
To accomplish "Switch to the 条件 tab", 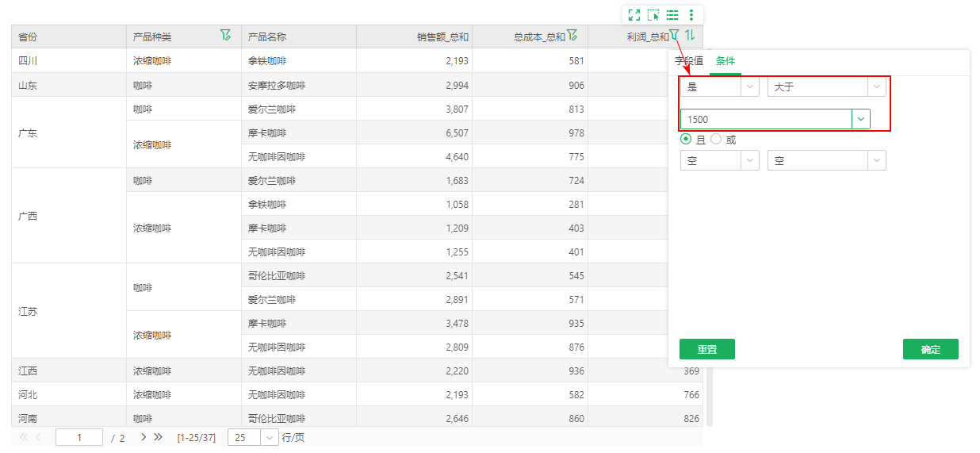I will [x=725, y=60].
